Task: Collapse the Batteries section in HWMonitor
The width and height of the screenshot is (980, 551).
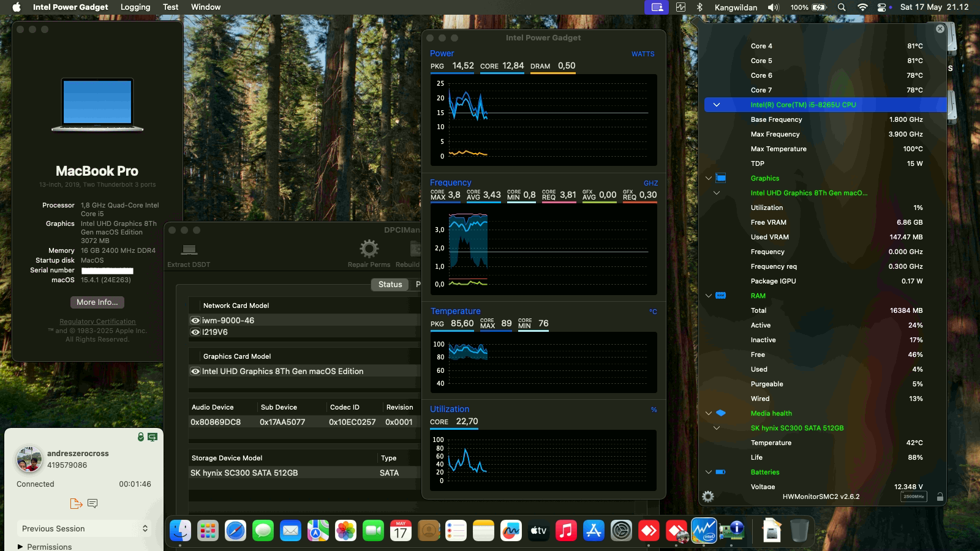Action: click(709, 472)
